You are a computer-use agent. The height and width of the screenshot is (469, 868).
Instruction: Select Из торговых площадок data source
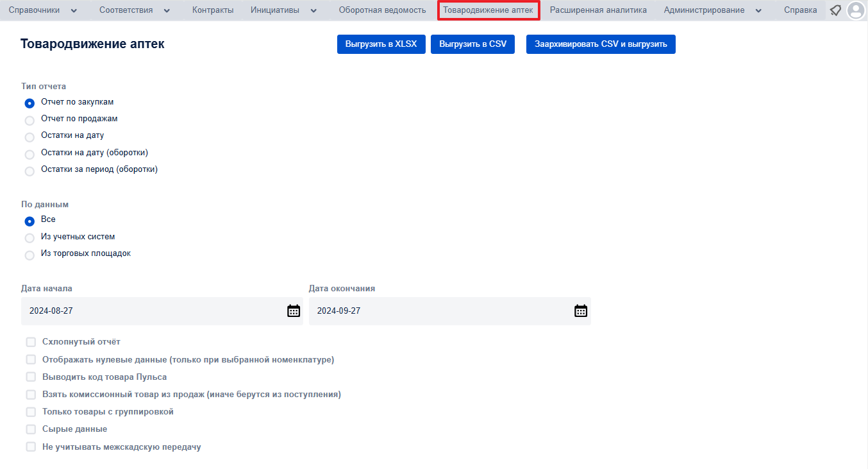click(x=29, y=255)
